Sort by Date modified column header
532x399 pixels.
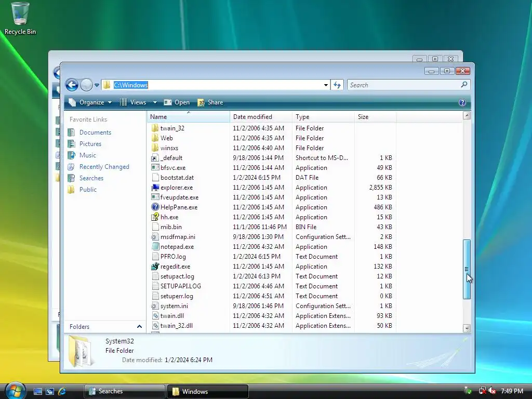point(261,117)
